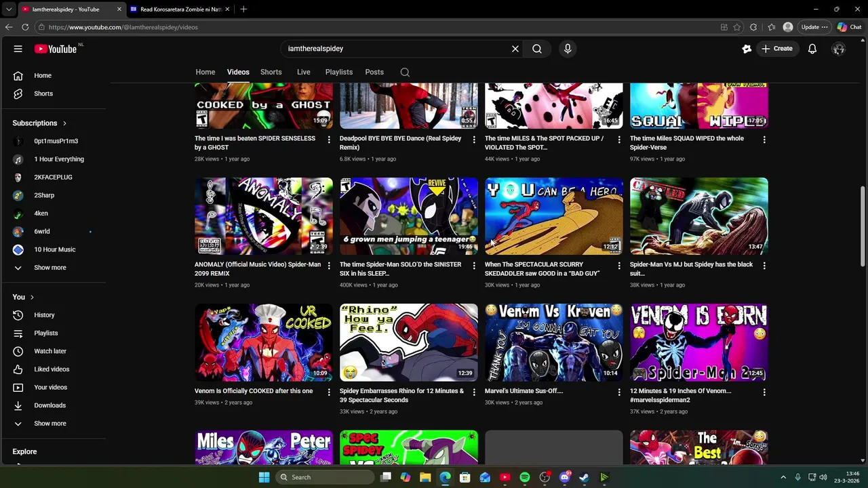This screenshot has height=488, width=868.
Task: Click the YouTube search input field
Action: click(397, 49)
